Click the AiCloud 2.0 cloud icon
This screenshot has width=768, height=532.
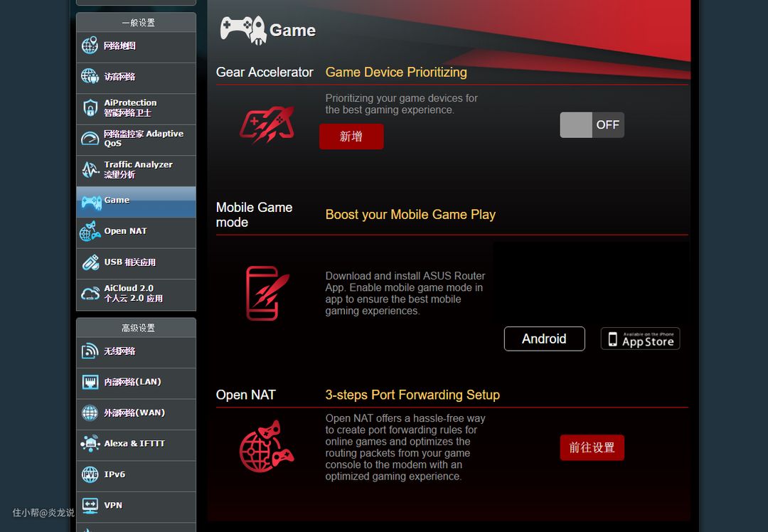pyautogui.click(x=90, y=294)
